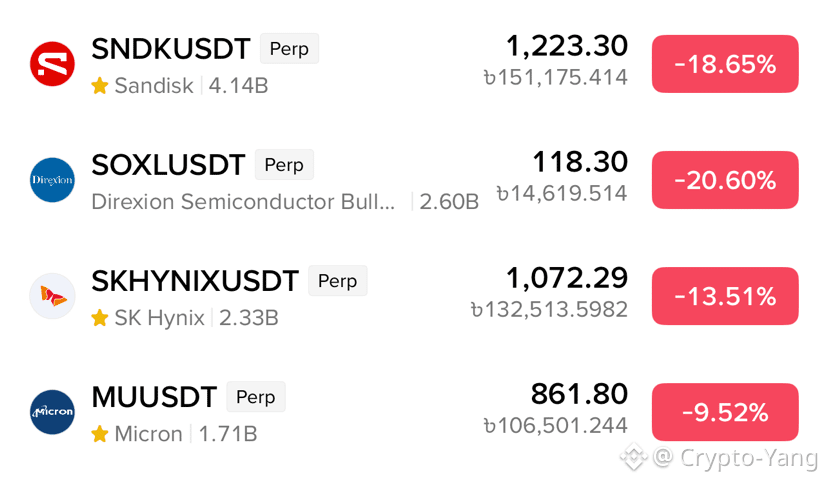This screenshot has height=482, width=826.
Task: Toggle the favorite star beside SK Hynix
Action: coord(100,318)
